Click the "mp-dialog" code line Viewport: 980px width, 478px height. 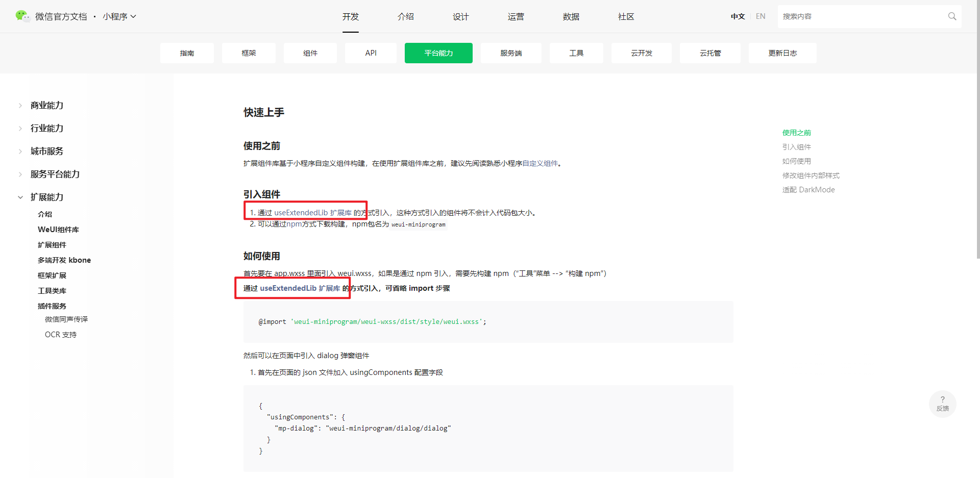(363, 429)
